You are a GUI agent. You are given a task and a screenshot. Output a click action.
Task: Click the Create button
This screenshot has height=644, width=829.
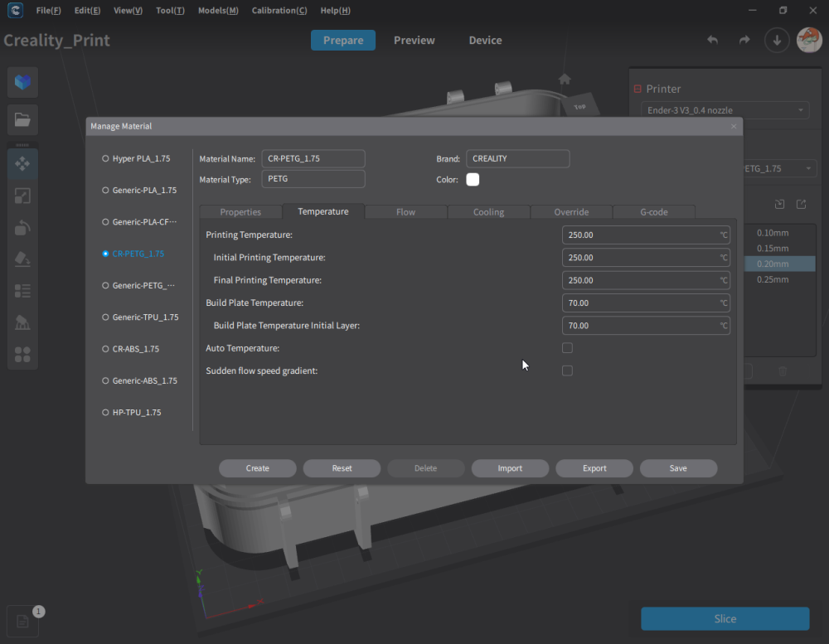point(258,468)
